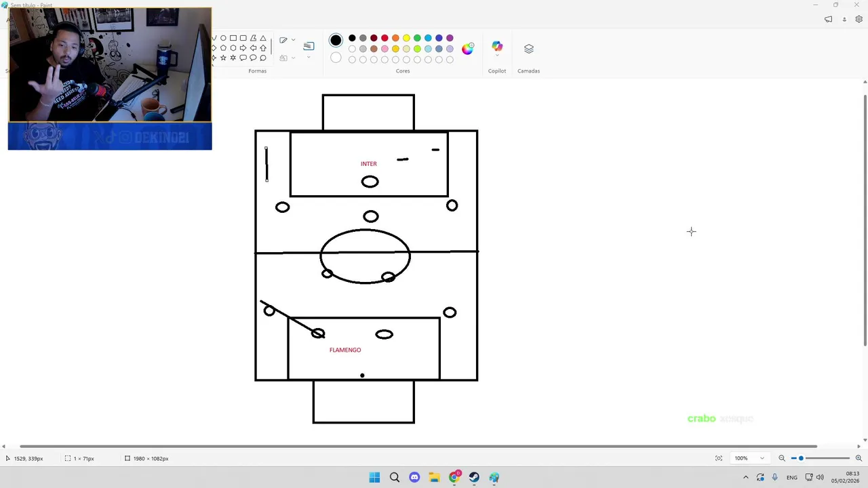Pick the orange palette color
The width and height of the screenshot is (868, 488).
(x=395, y=38)
